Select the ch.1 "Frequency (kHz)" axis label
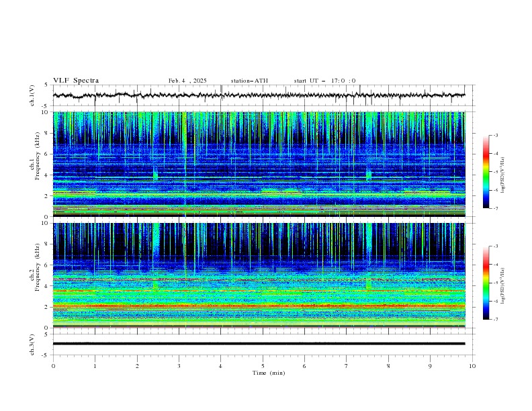 37,156
